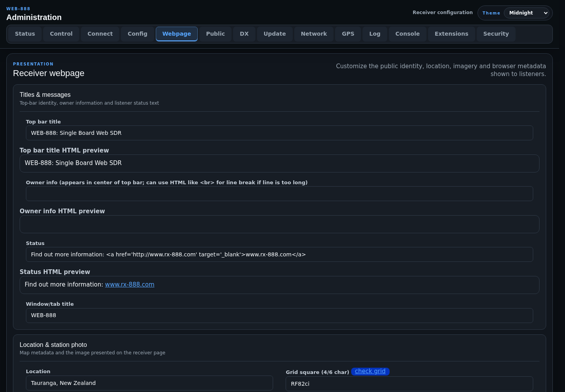Click the Top bar title input field

tap(279, 133)
